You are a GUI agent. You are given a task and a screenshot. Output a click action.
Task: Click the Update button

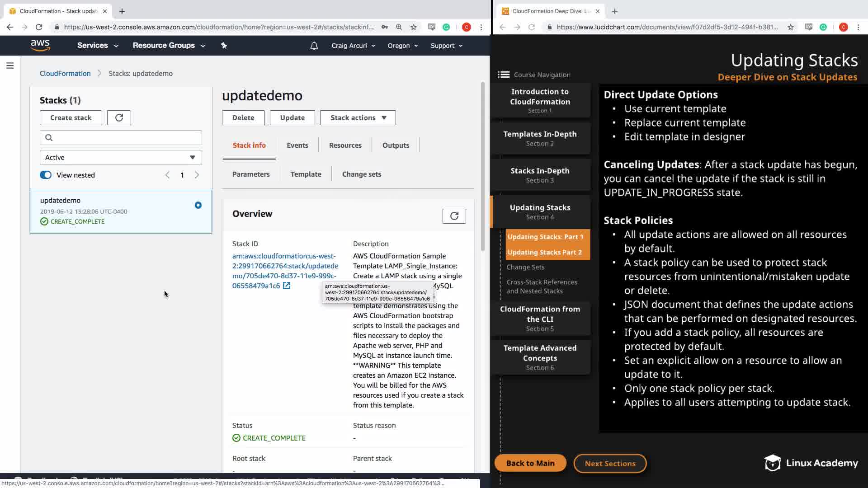click(x=292, y=117)
